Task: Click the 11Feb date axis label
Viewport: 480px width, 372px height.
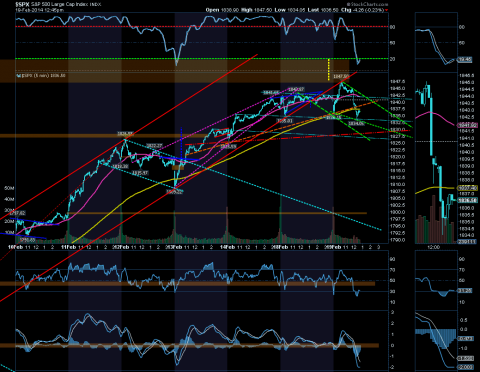Action: (68, 247)
